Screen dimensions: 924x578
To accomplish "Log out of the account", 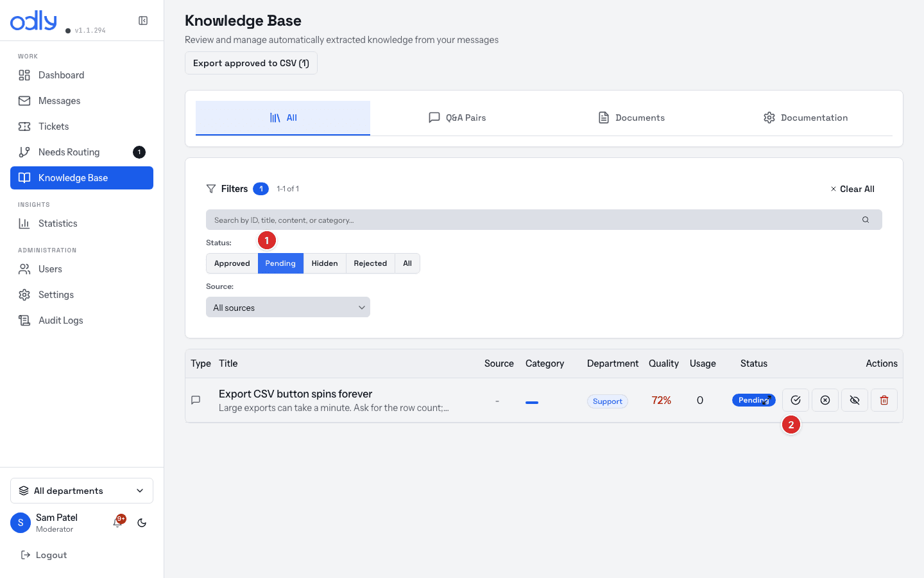I will (44, 555).
